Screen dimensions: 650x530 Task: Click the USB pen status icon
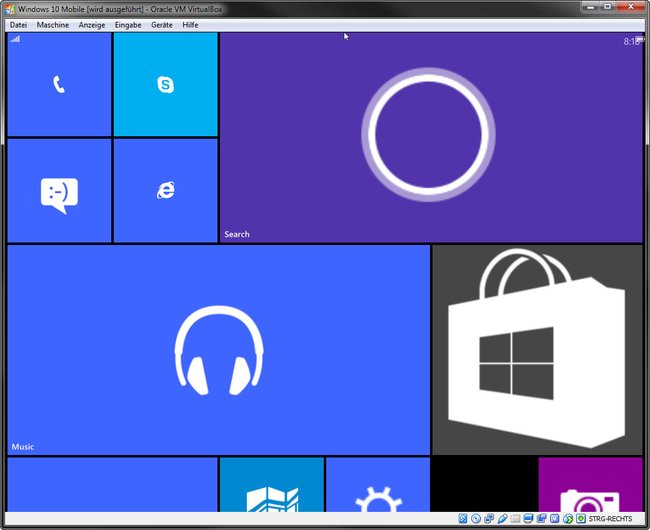(x=502, y=518)
